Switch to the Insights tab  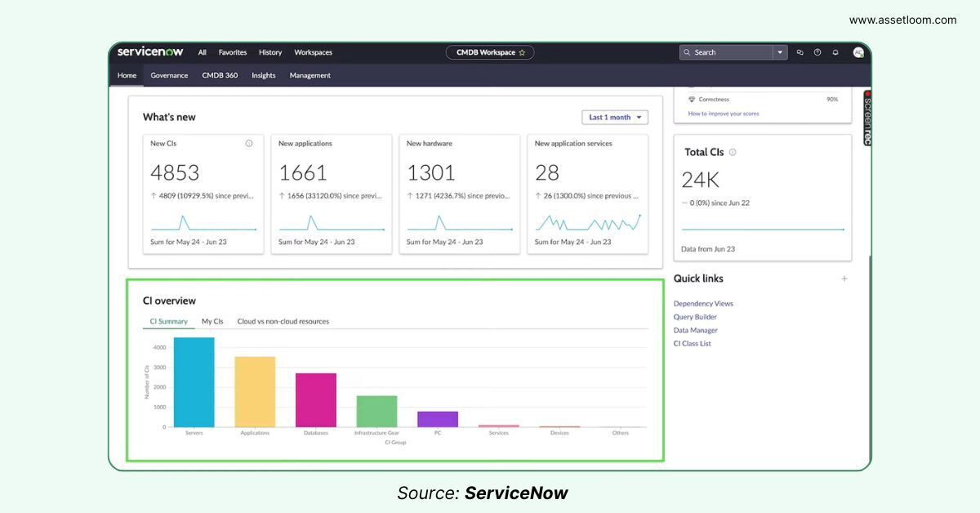click(264, 75)
